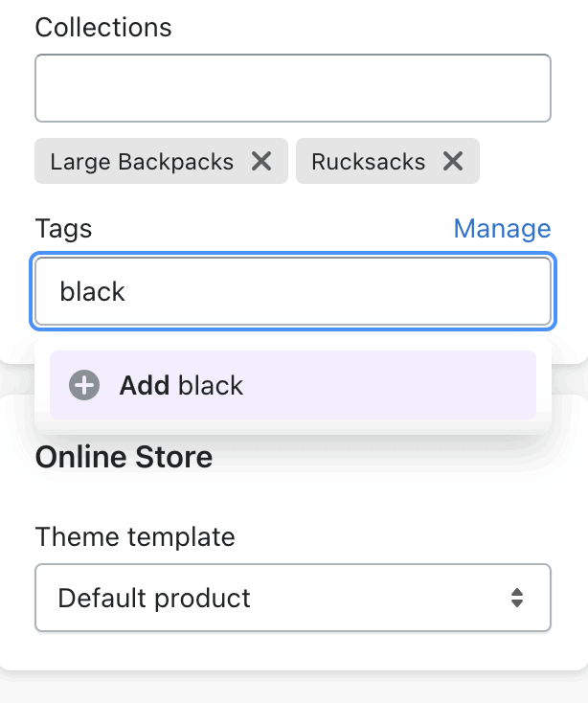Click the up arrow in Theme template selector
The width and height of the screenshot is (588, 703).
coord(517,592)
